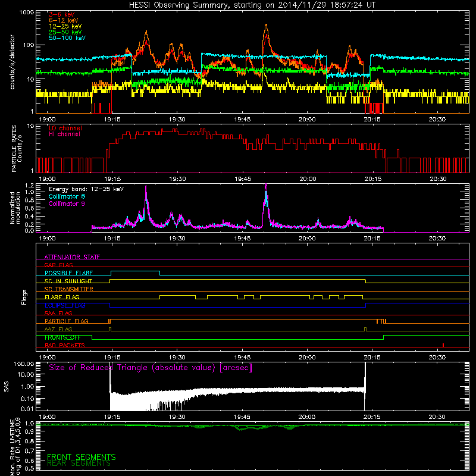Select the 3-6 keV legend label

[61, 14]
